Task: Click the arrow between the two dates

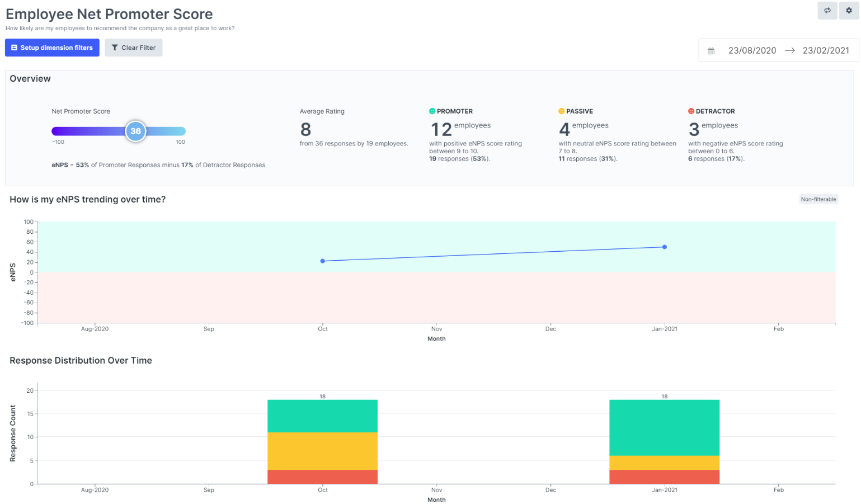Action: click(x=789, y=51)
